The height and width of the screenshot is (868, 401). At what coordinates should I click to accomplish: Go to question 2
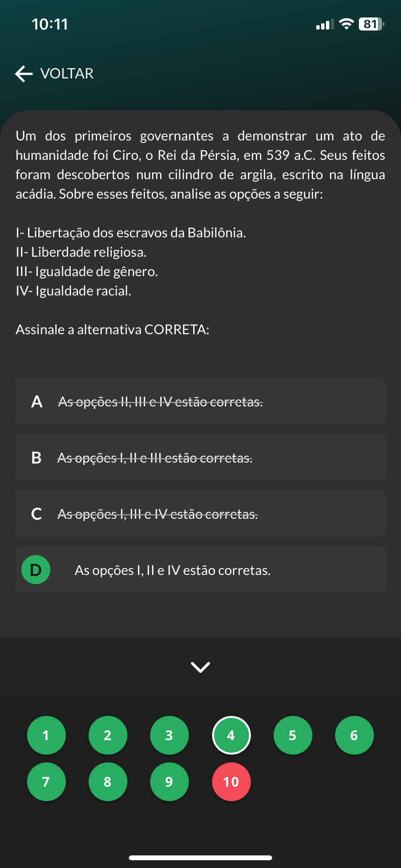pyautogui.click(x=108, y=735)
